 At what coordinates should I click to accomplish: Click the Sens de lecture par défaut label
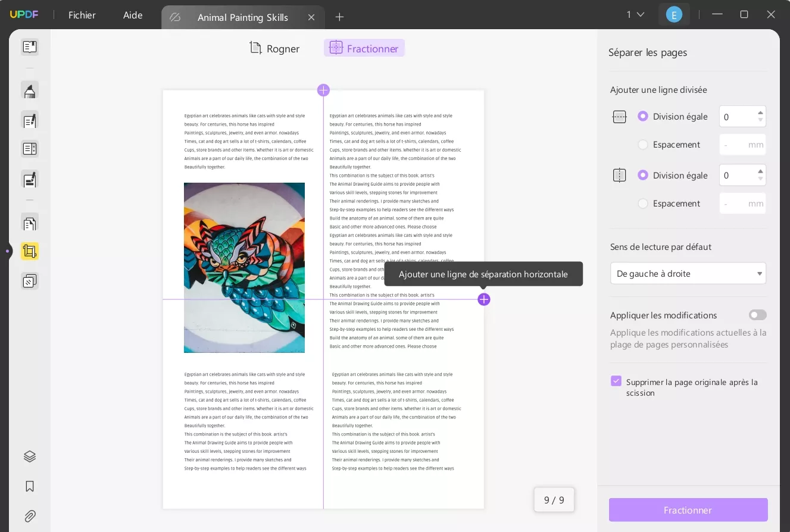coord(661,247)
